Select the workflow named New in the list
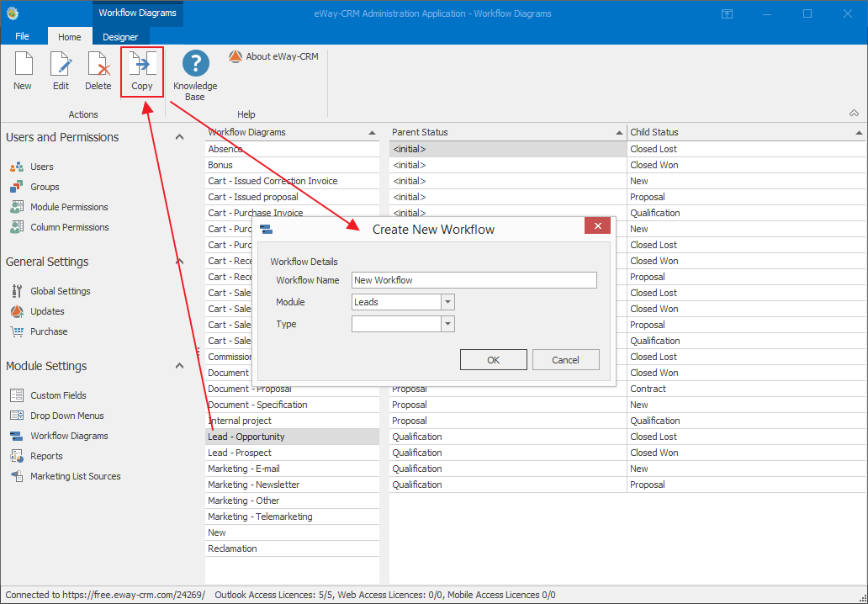868x604 pixels. coord(293,532)
